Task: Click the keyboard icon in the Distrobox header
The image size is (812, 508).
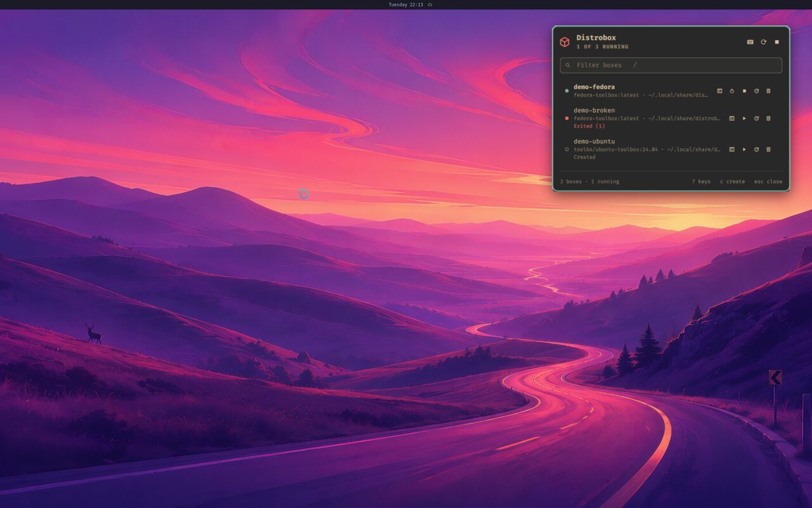Action: pos(750,42)
